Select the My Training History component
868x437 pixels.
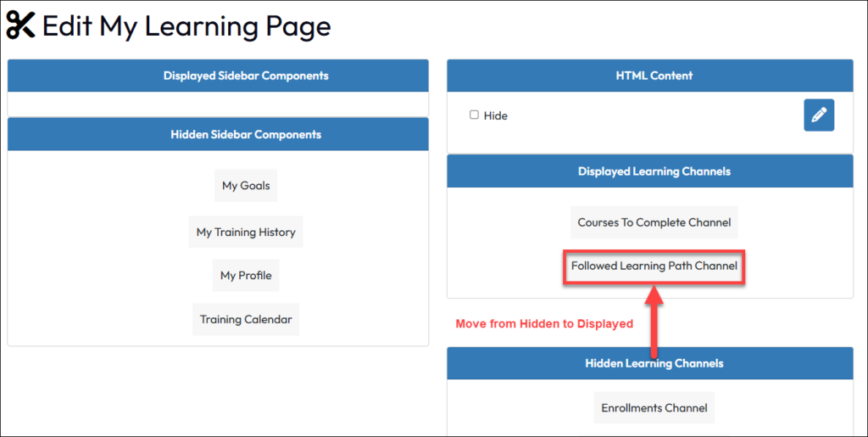click(x=246, y=233)
